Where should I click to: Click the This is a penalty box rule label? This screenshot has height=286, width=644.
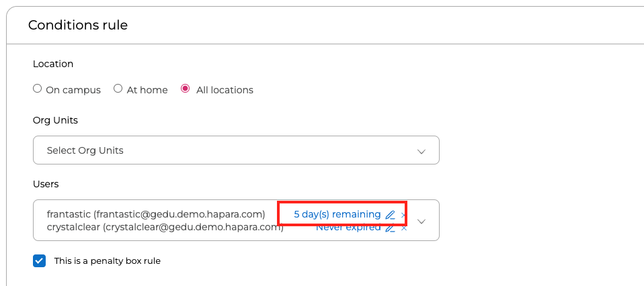pos(107,260)
